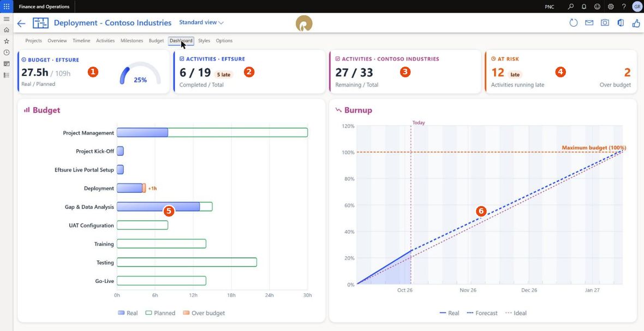Switch to the Budget tab
Image resolution: width=644 pixels, height=331 pixels.
156,41
